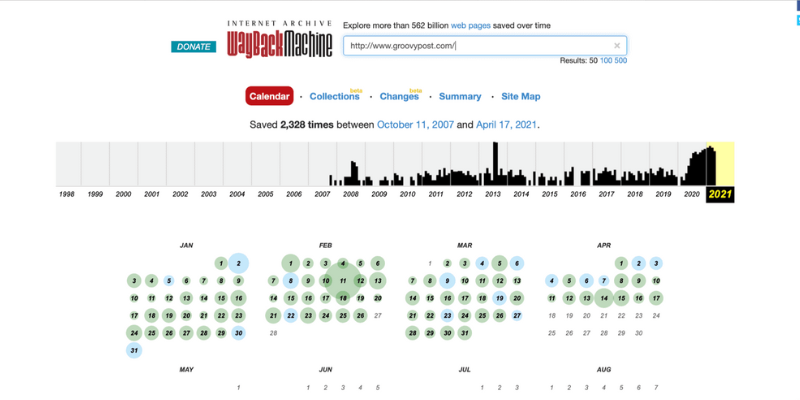
Task: Open the February 18 snapshot
Action: point(343,298)
